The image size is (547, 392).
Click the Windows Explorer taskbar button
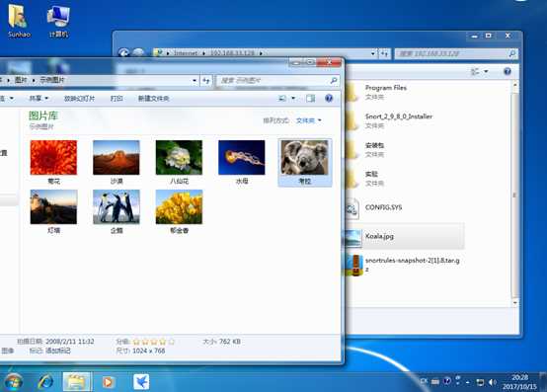point(76,382)
